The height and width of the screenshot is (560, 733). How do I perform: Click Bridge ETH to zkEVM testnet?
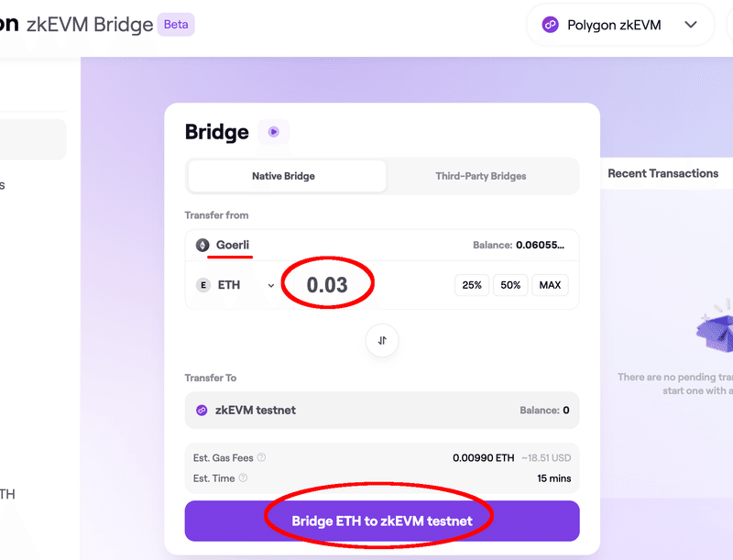tap(382, 521)
